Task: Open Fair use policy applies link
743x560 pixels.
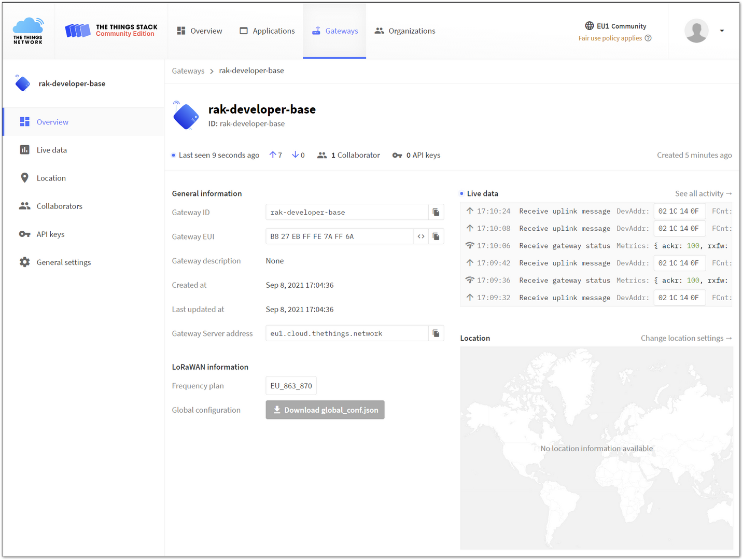Action: tap(610, 38)
